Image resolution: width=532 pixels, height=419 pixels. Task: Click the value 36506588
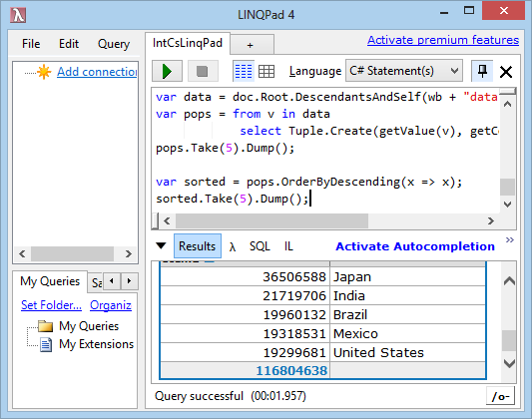pyautogui.click(x=294, y=277)
